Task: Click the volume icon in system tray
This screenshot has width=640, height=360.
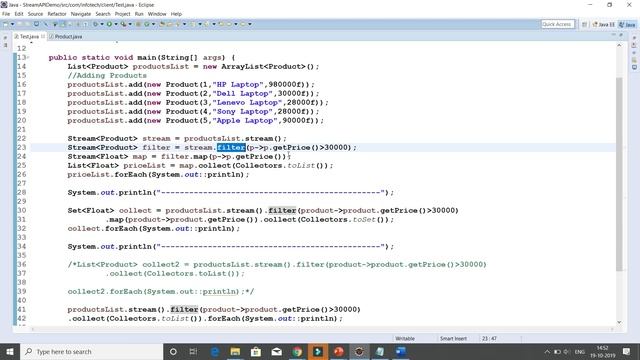Action: pyautogui.click(x=567, y=351)
